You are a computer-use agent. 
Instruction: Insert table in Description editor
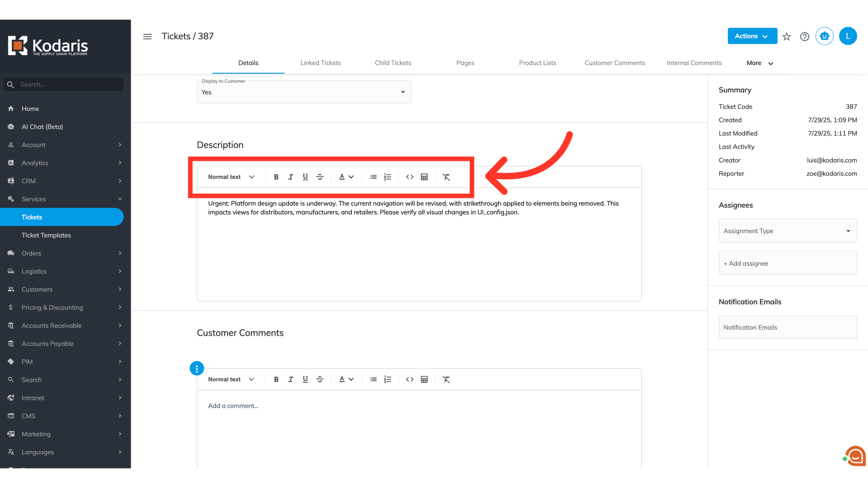424,177
